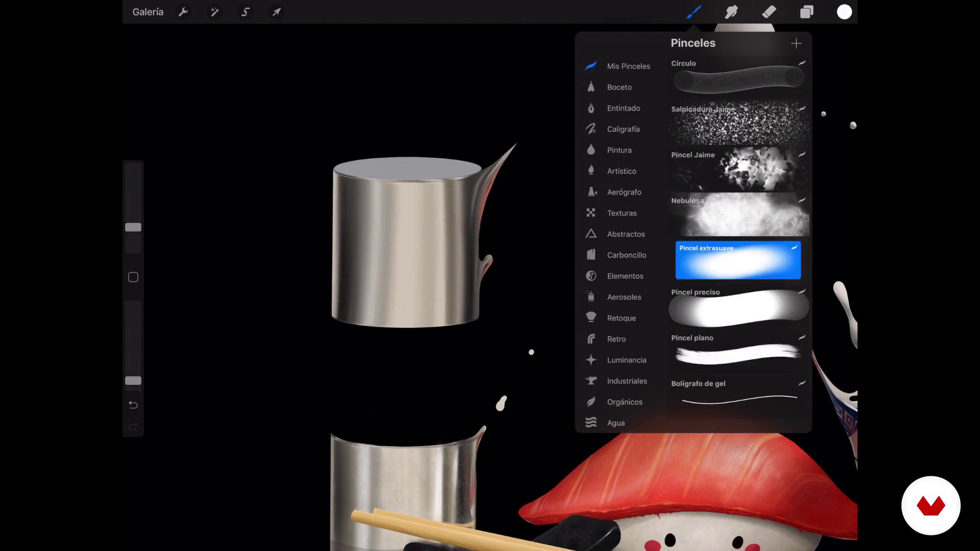
Task: Open the Actions wrench menu
Action: pyautogui.click(x=183, y=12)
